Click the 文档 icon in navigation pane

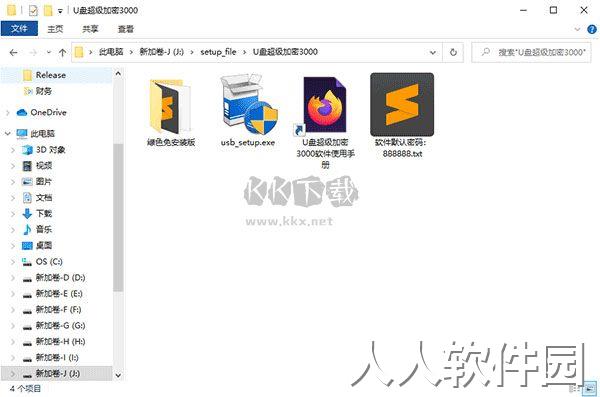click(x=27, y=198)
